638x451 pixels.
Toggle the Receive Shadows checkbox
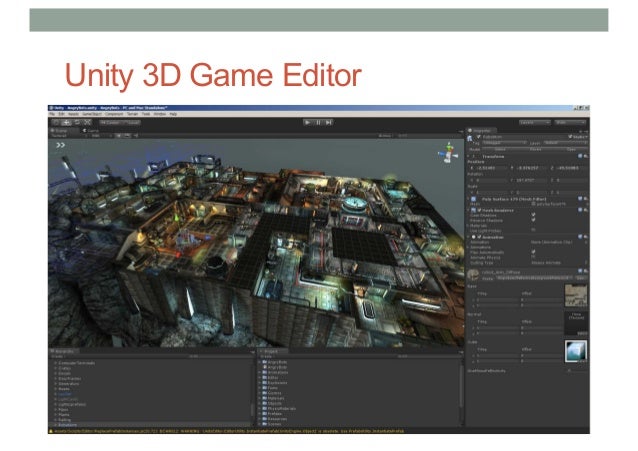[x=533, y=220]
